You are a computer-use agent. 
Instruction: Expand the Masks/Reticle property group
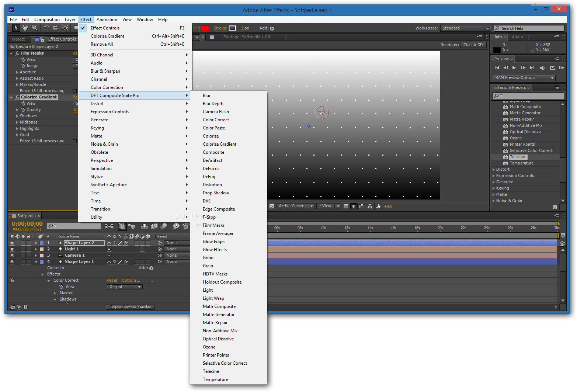[x=17, y=85]
